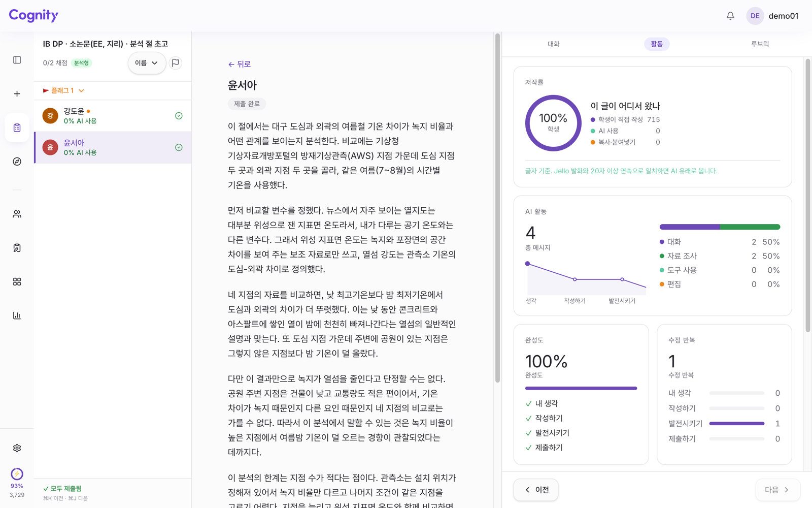Open the grid apps icon
Screen dimensions: 812x508
[x=17, y=281]
